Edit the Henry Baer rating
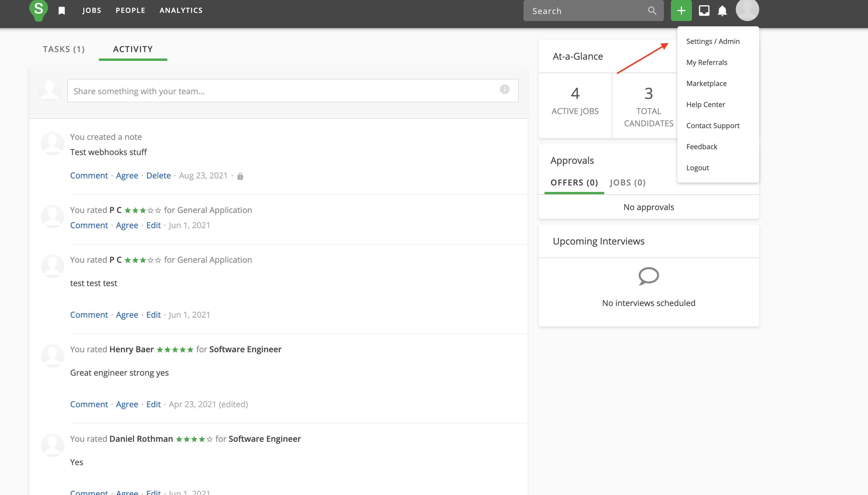 point(153,404)
